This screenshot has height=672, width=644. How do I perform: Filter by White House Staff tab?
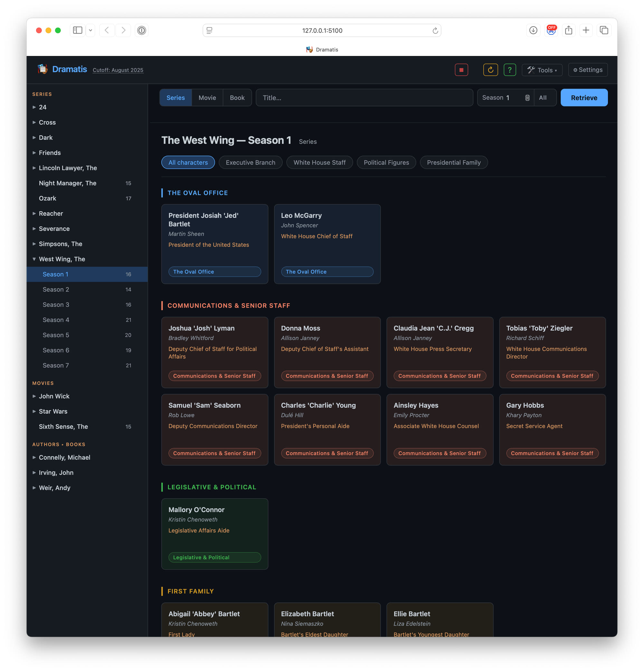tap(319, 163)
